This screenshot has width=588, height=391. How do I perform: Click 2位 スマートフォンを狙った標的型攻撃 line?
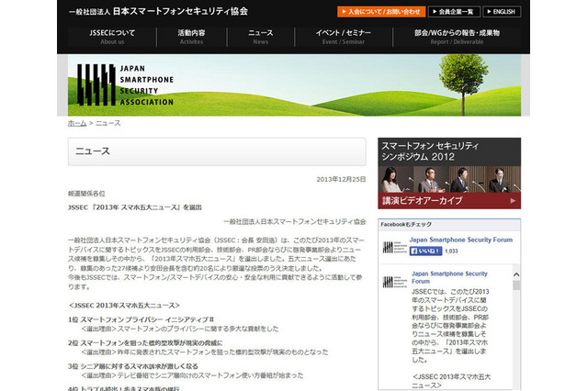[x=145, y=343]
